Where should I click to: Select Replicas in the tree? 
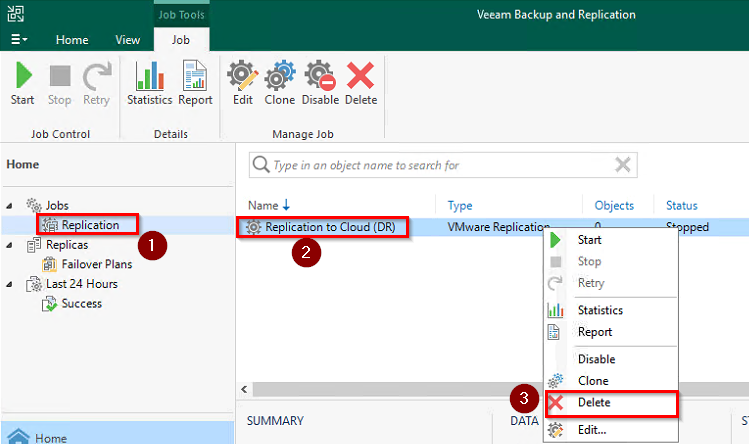(67, 245)
